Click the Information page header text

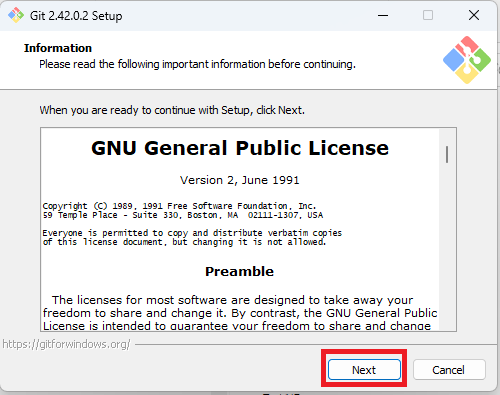click(x=58, y=48)
